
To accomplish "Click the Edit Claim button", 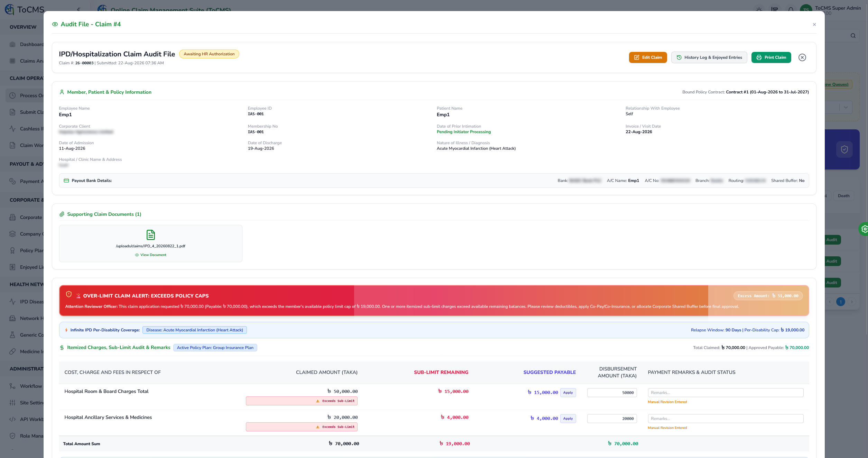I will (x=648, y=57).
